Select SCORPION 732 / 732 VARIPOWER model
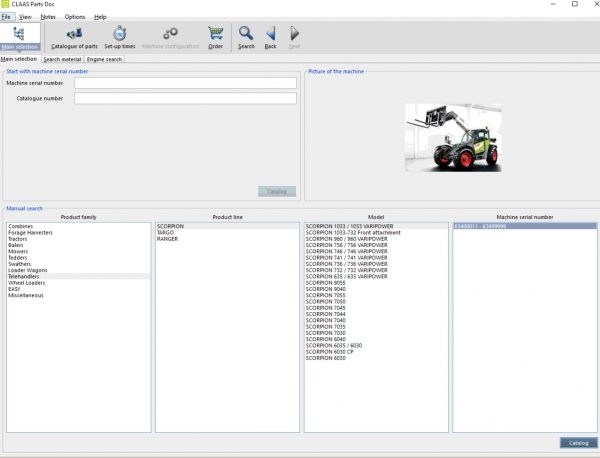 376,270
